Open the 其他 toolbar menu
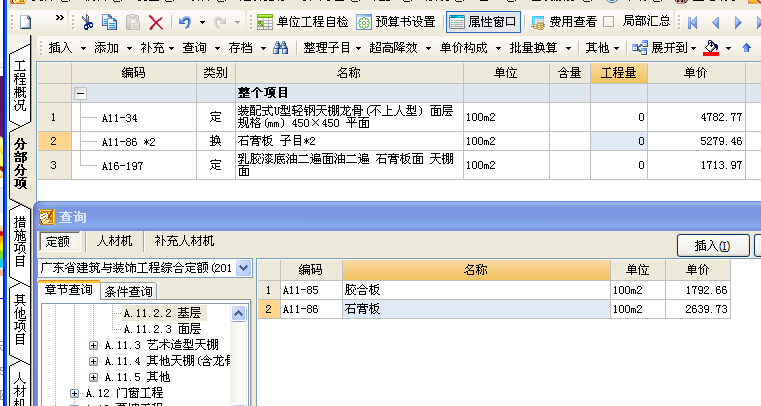761x406 pixels. [602, 48]
